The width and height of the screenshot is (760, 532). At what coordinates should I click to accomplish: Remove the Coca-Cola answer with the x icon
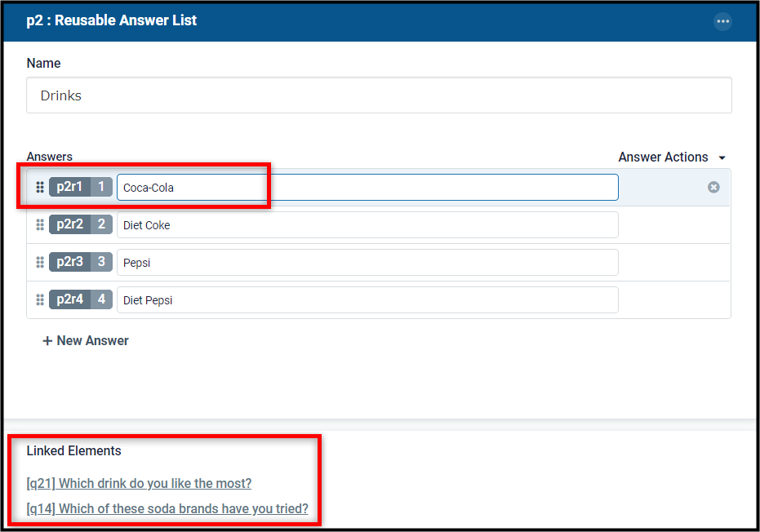[x=713, y=187]
